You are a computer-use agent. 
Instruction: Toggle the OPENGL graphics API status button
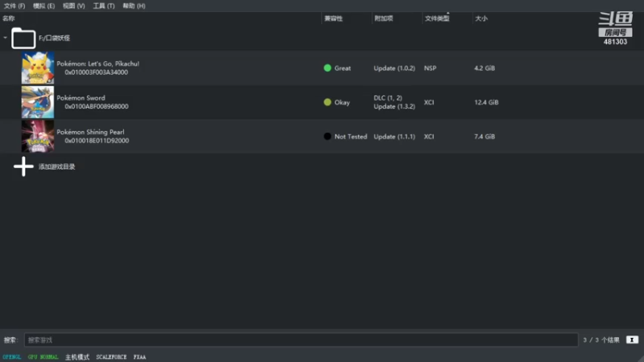tap(11, 357)
